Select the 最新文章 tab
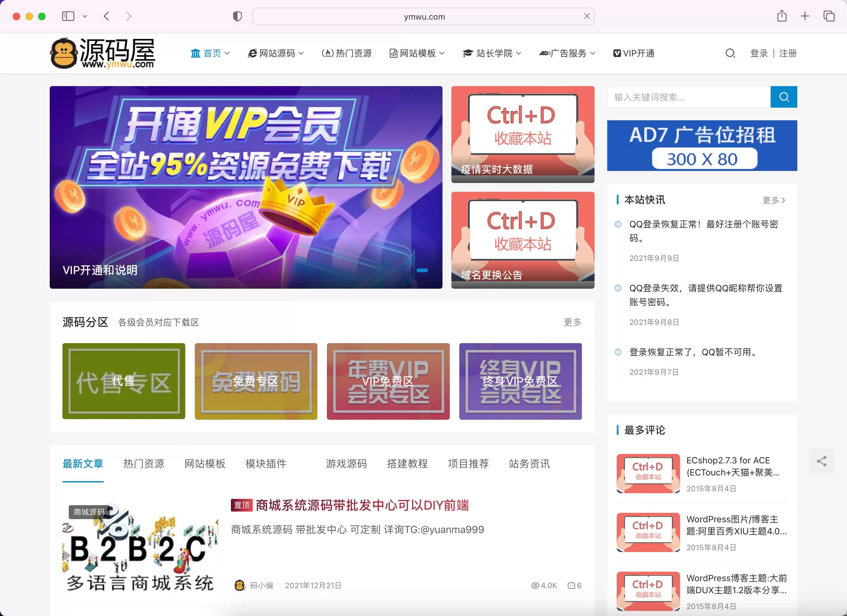 (x=83, y=464)
